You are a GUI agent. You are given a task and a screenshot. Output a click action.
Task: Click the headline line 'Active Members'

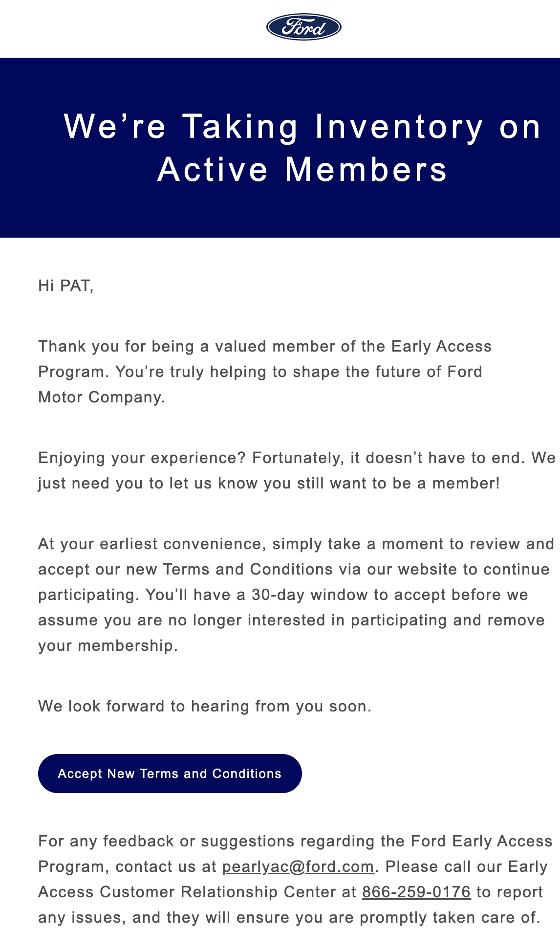(x=302, y=169)
